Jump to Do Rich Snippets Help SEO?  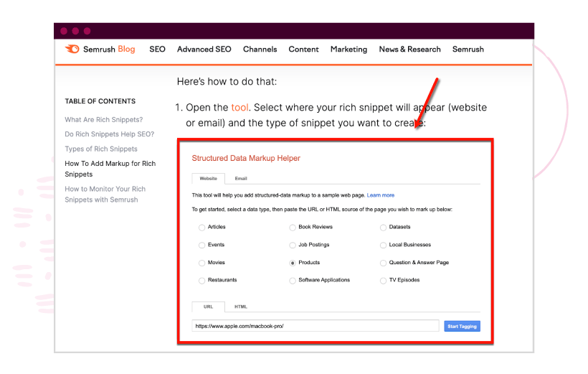[x=109, y=134]
